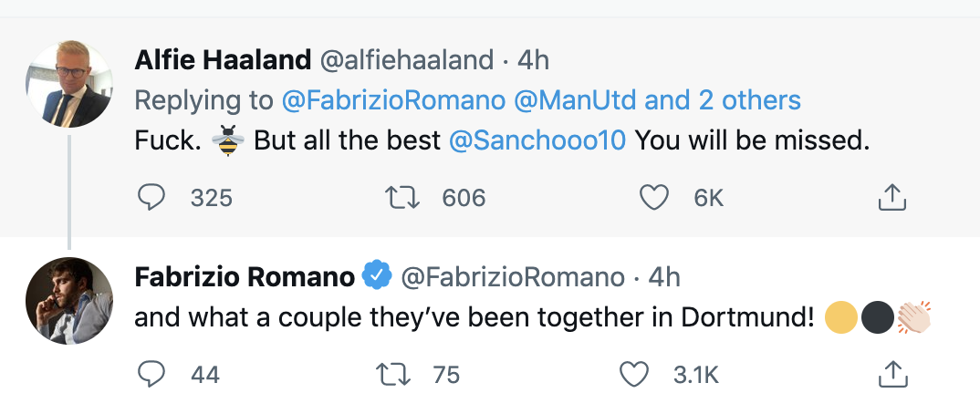Reply to Fabrizio Romano's tweet
Screen dimensions: 980x414
pos(150,374)
